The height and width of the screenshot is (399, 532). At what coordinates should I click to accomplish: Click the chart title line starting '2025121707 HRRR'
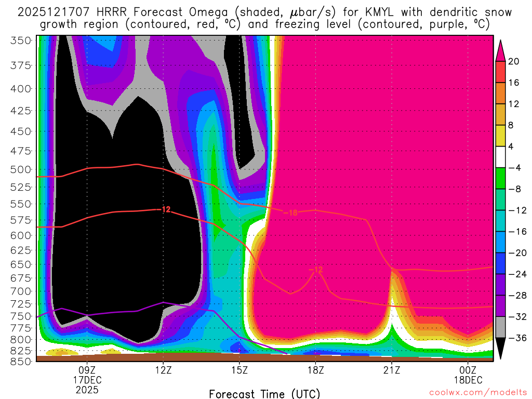click(x=264, y=12)
